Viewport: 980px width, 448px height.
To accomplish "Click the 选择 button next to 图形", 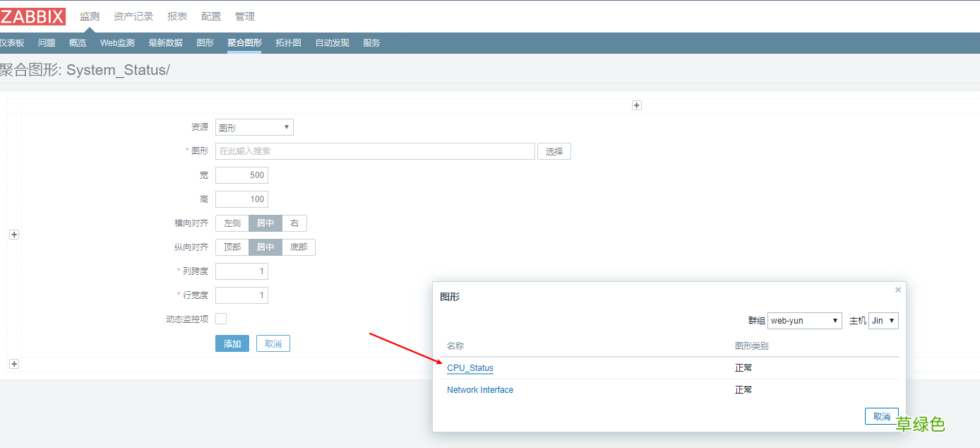I will click(x=554, y=151).
